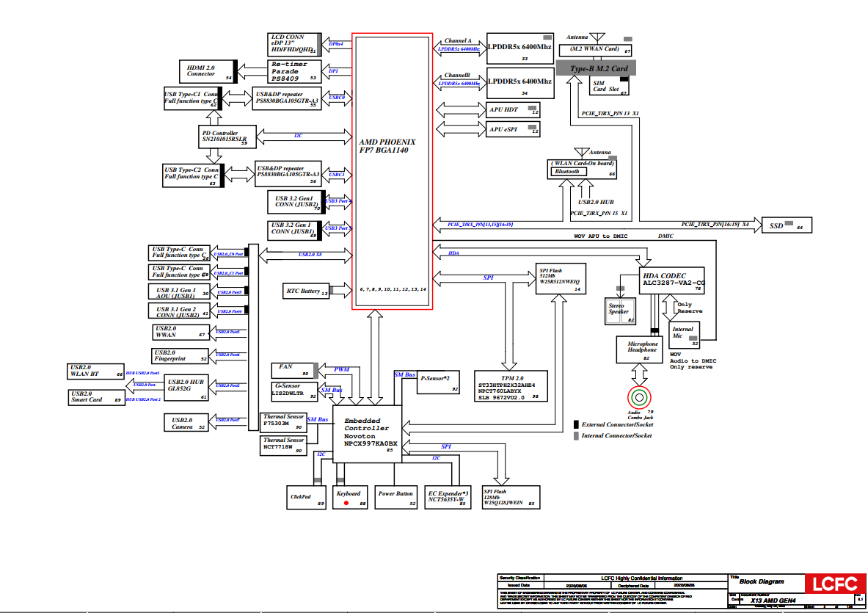Select the USB Type-C1 Conn block
Viewport: 868px width, 613px height.
coord(193,98)
